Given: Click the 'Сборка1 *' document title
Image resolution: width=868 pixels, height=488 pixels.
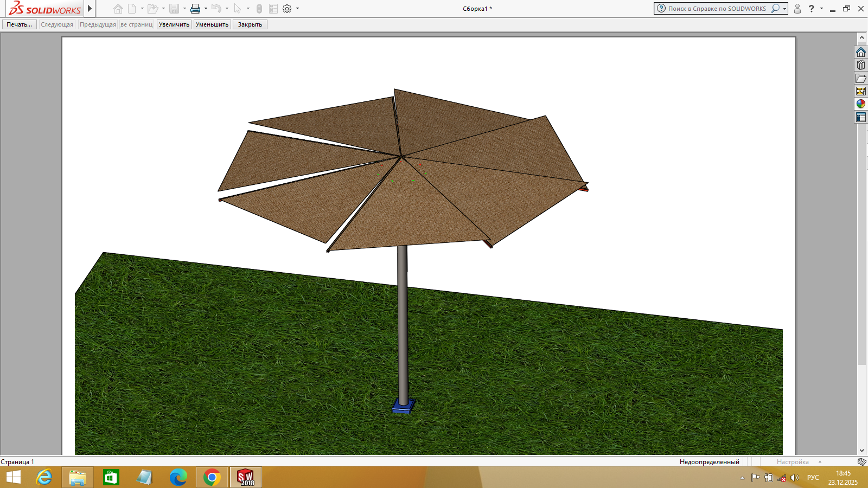Looking at the screenshot, I should 477,9.
